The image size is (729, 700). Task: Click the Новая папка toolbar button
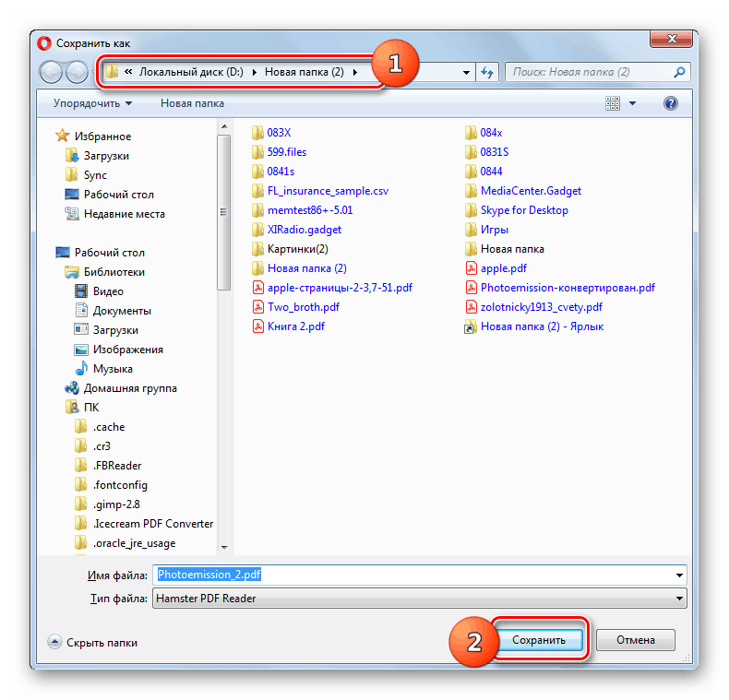tap(192, 103)
